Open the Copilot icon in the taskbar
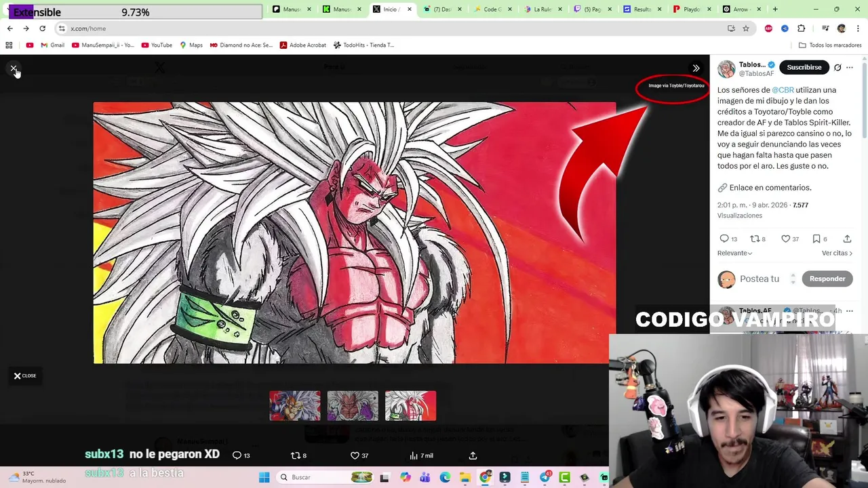Screen dimensions: 868x488 [x=405, y=477]
